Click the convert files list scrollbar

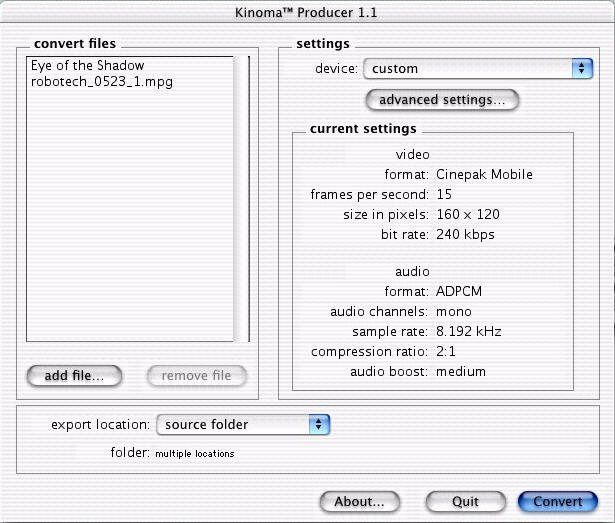pyautogui.click(x=241, y=199)
